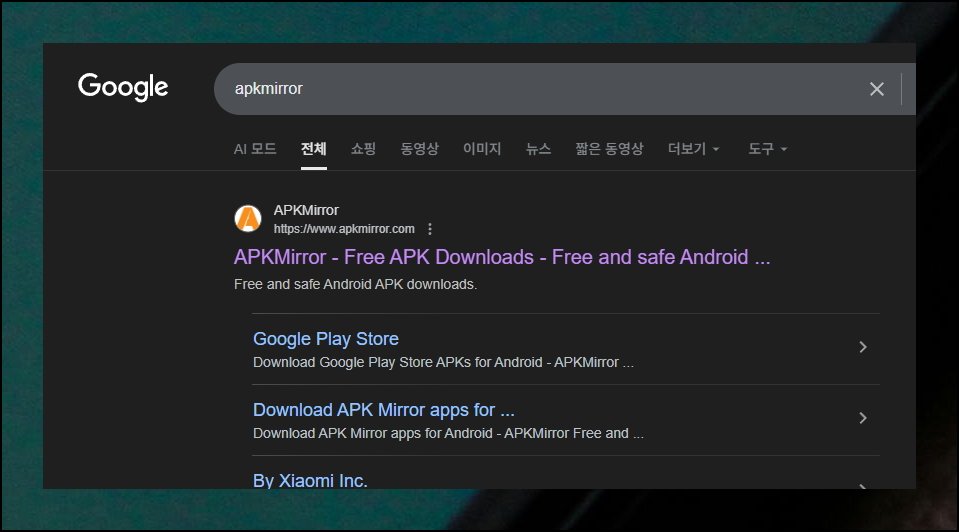Expand the 더보기 dropdown
This screenshot has width=959, height=532.
[x=694, y=149]
